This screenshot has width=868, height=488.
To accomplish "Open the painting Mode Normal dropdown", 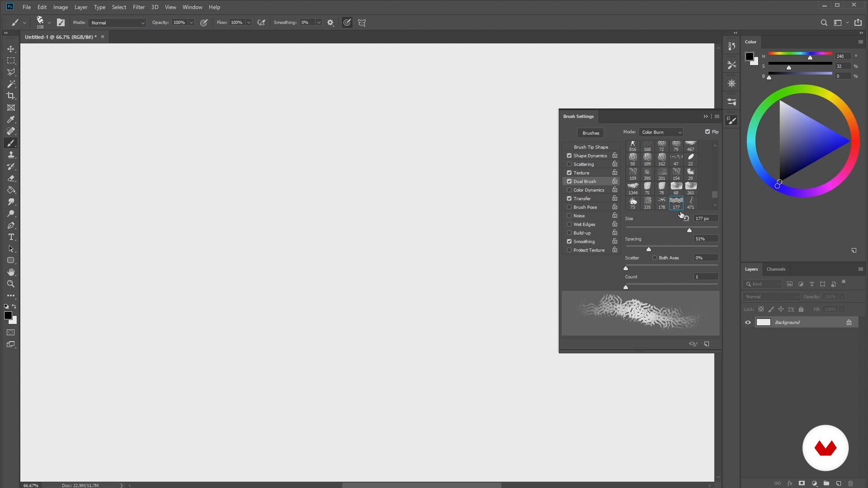I will [x=117, y=23].
